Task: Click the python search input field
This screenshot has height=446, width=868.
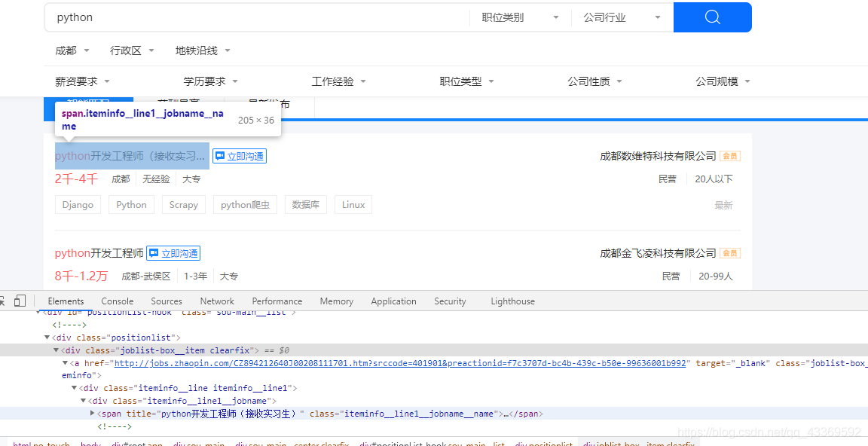Action: 226,15
